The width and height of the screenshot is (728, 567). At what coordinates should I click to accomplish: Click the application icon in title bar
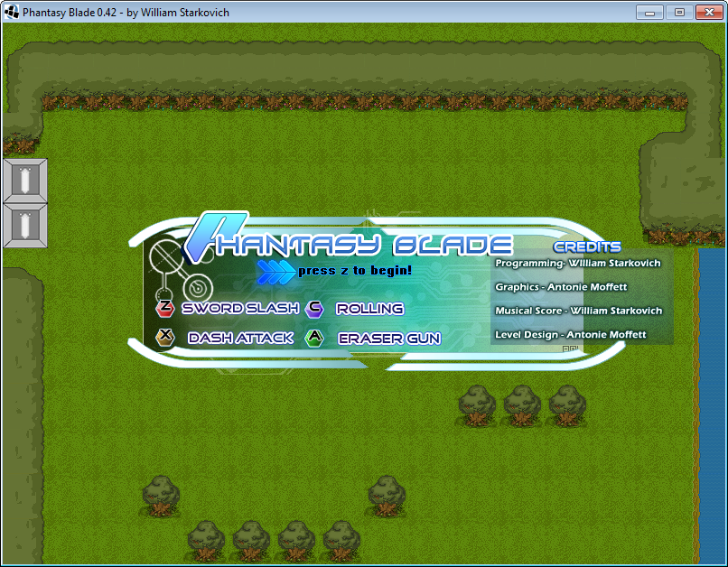[x=12, y=13]
